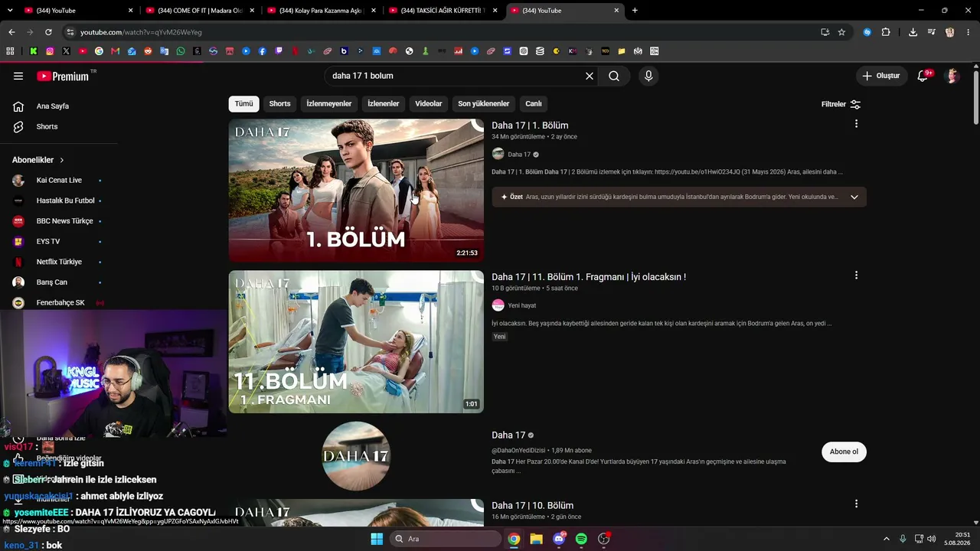The image size is (980, 551).
Task: Open Discord from the taskbar
Action: point(559,539)
